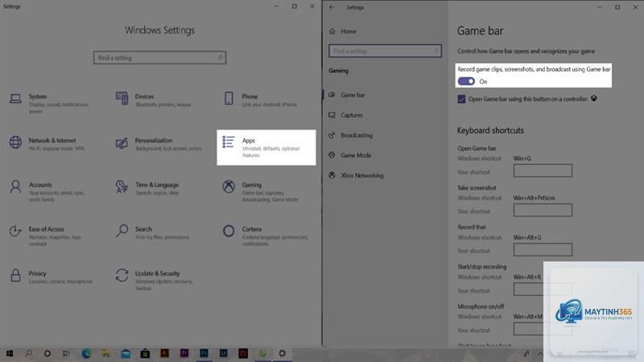
Task: Open the Apps settings category
Action: pos(266,147)
